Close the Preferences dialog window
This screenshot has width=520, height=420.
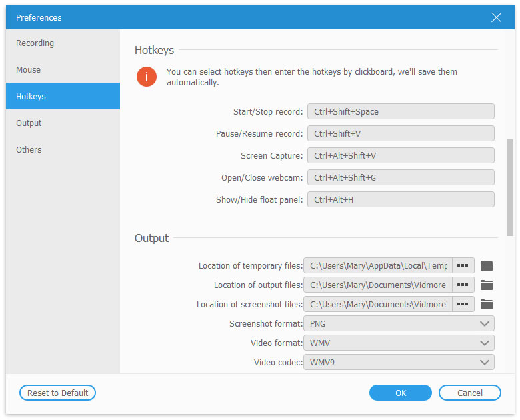(496, 17)
